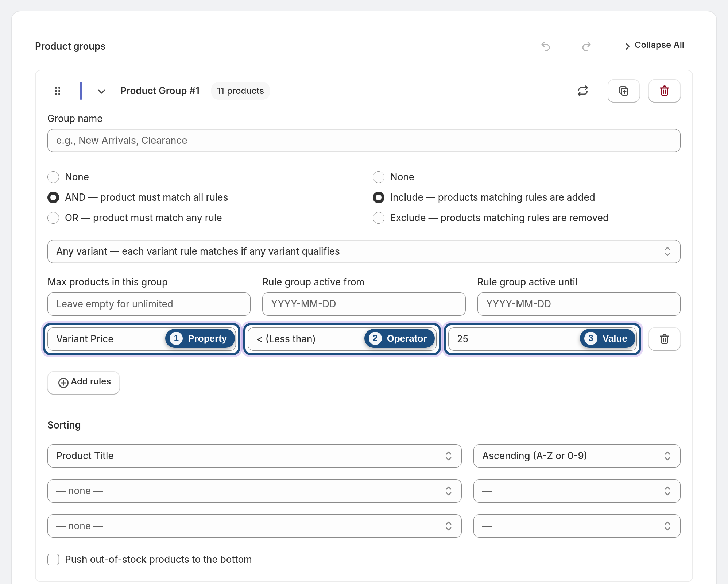Viewport: 728px width, 584px height.
Task: Open the Less than operator dropdown
Action: click(342, 339)
